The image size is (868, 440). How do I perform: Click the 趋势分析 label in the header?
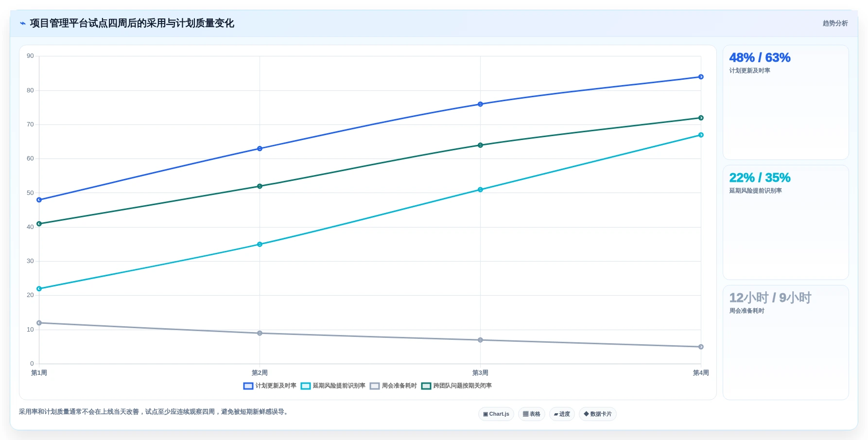(835, 23)
